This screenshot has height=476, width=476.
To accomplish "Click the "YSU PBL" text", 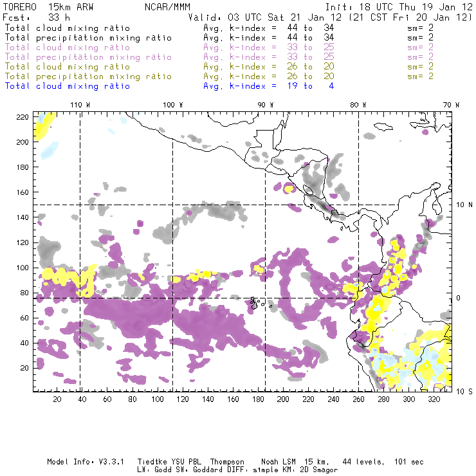I will click(x=186, y=462).
